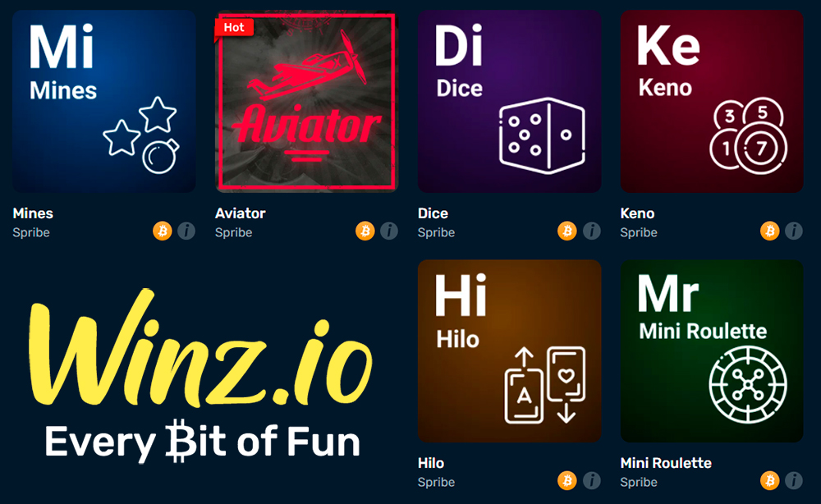821x504 pixels.
Task: Open the Dice game thumbnail
Action: click(x=510, y=101)
